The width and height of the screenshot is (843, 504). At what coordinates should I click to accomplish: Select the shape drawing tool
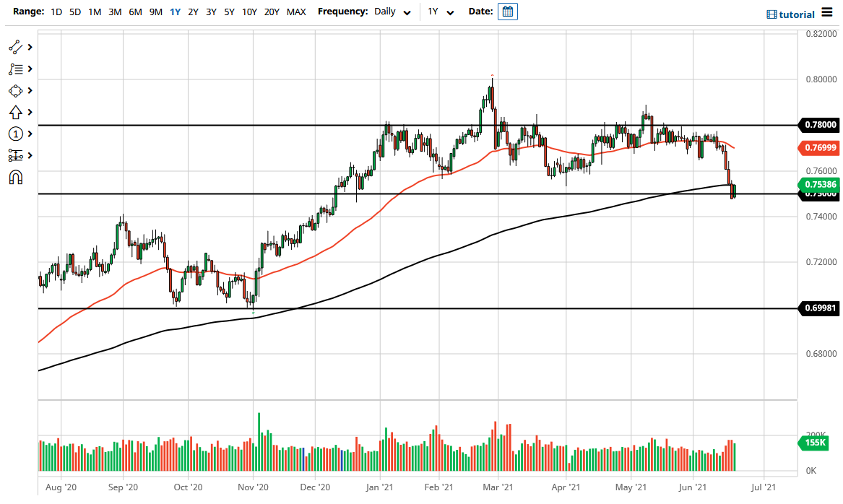tap(14, 90)
